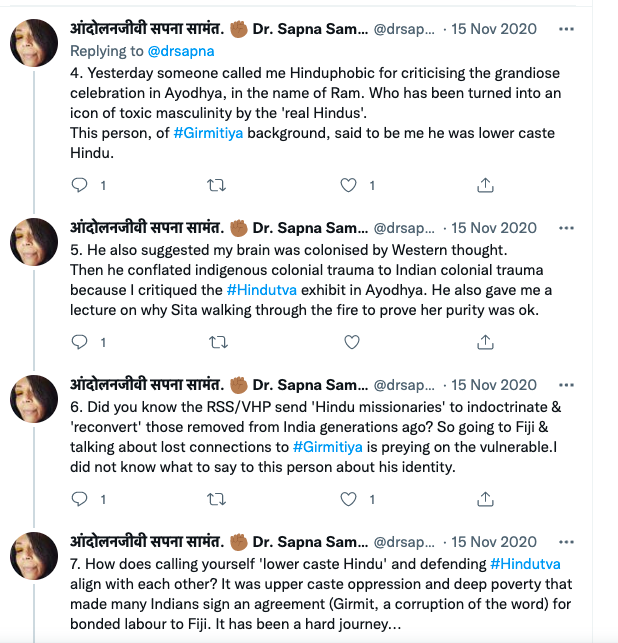Retweet tweet 6 about RSS/VHP
The image size is (618, 643).
pyautogui.click(x=215, y=499)
